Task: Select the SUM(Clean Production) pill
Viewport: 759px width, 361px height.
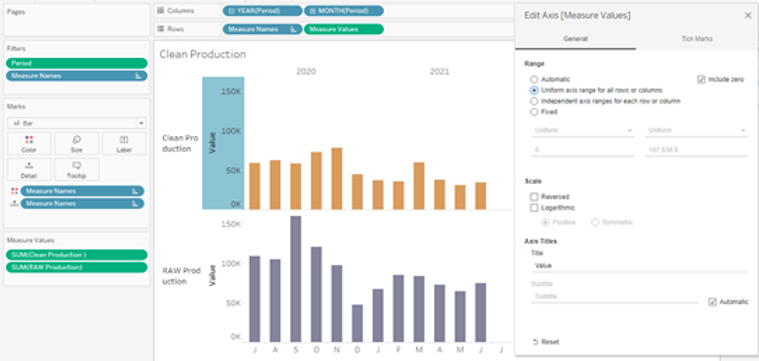Action: (x=76, y=255)
